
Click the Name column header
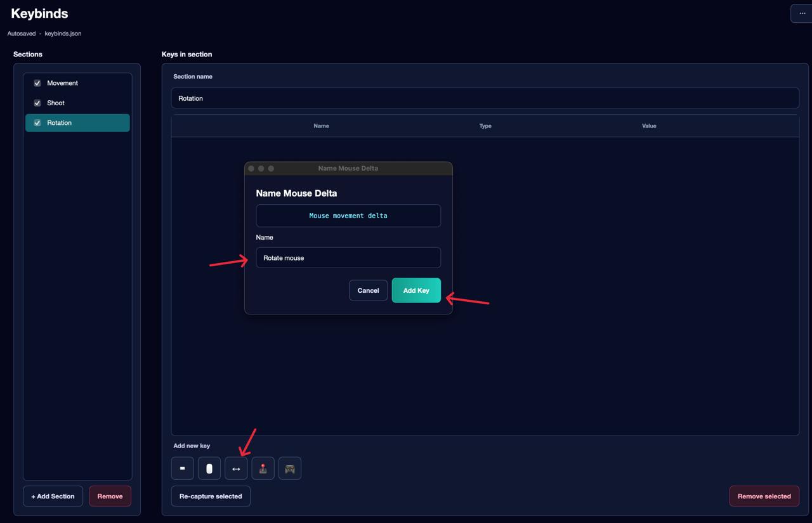pos(321,126)
